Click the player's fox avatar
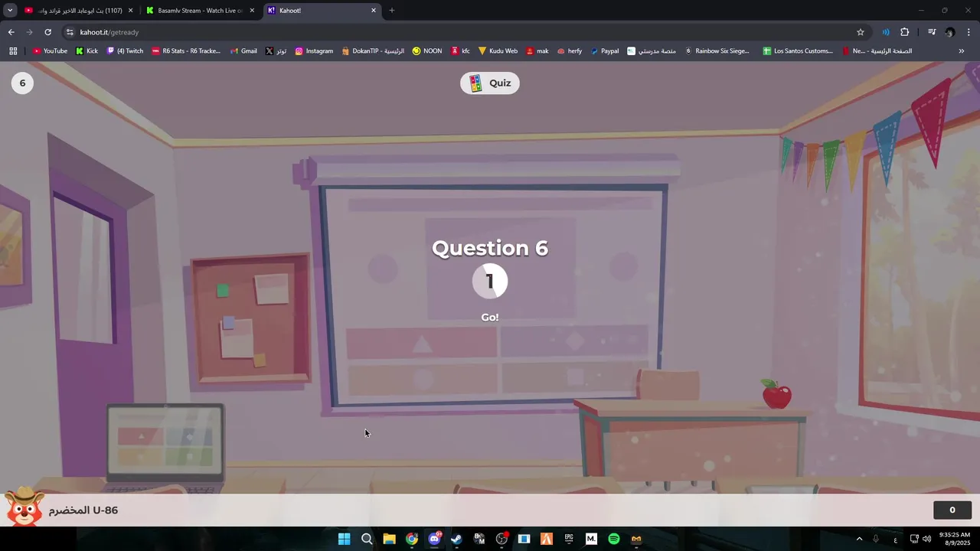Image resolution: width=980 pixels, height=551 pixels. (24, 507)
